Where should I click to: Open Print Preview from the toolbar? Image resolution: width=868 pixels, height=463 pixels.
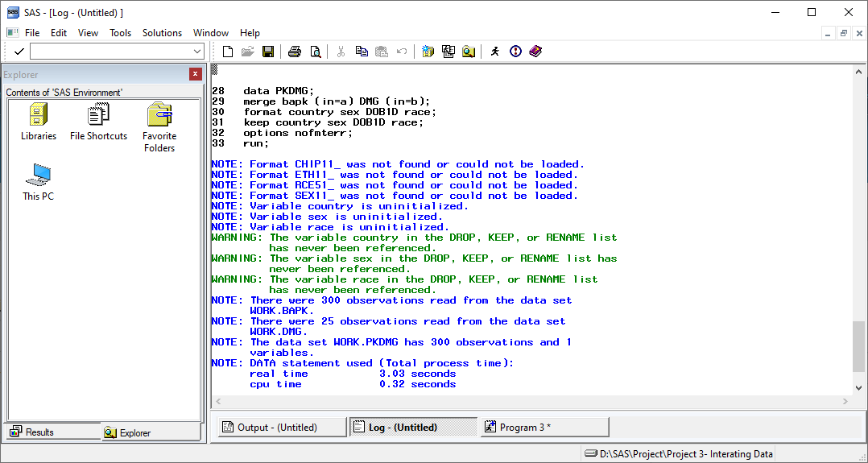click(316, 52)
